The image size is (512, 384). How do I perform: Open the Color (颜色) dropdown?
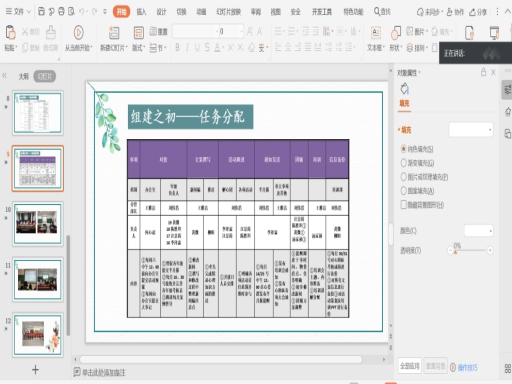tap(479, 231)
